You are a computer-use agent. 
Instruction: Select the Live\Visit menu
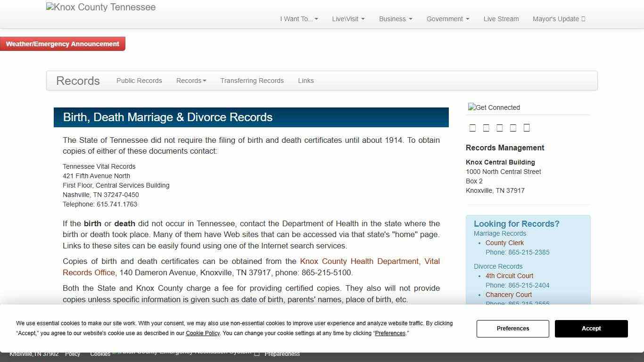tap(348, 19)
